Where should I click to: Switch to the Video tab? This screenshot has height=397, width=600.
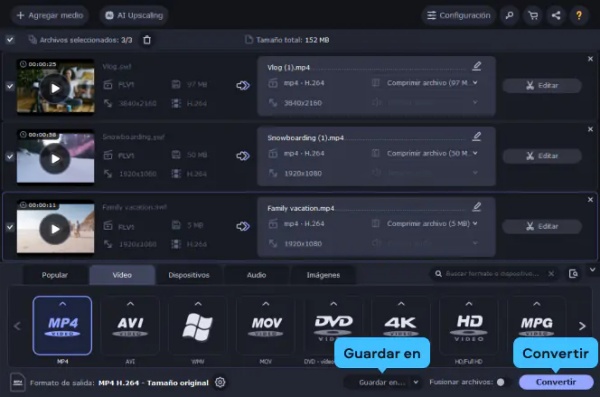click(x=122, y=275)
